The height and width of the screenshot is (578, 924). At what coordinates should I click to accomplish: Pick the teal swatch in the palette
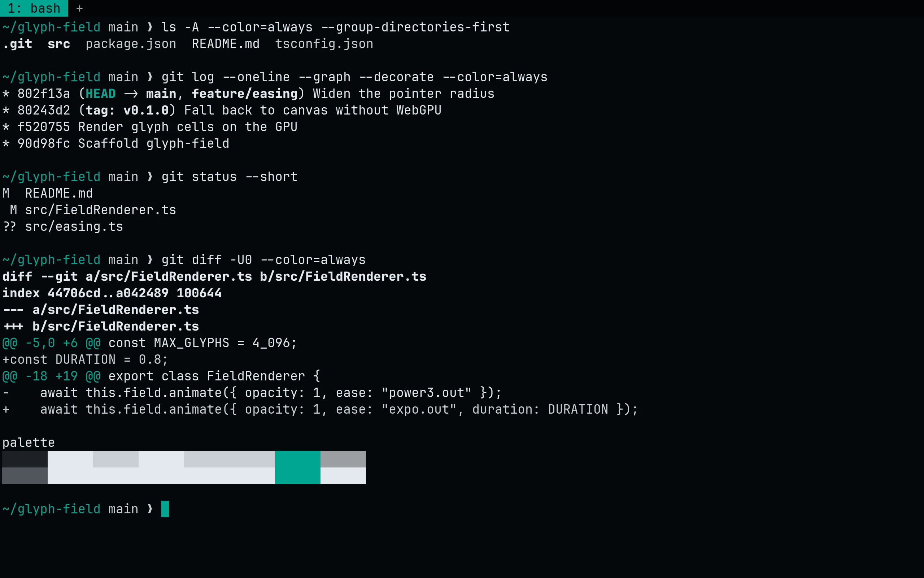coord(297,467)
